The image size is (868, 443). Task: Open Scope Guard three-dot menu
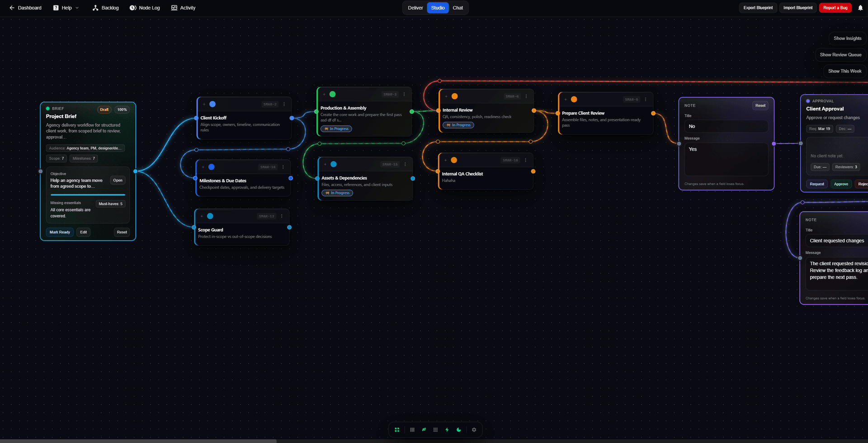[282, 216]
